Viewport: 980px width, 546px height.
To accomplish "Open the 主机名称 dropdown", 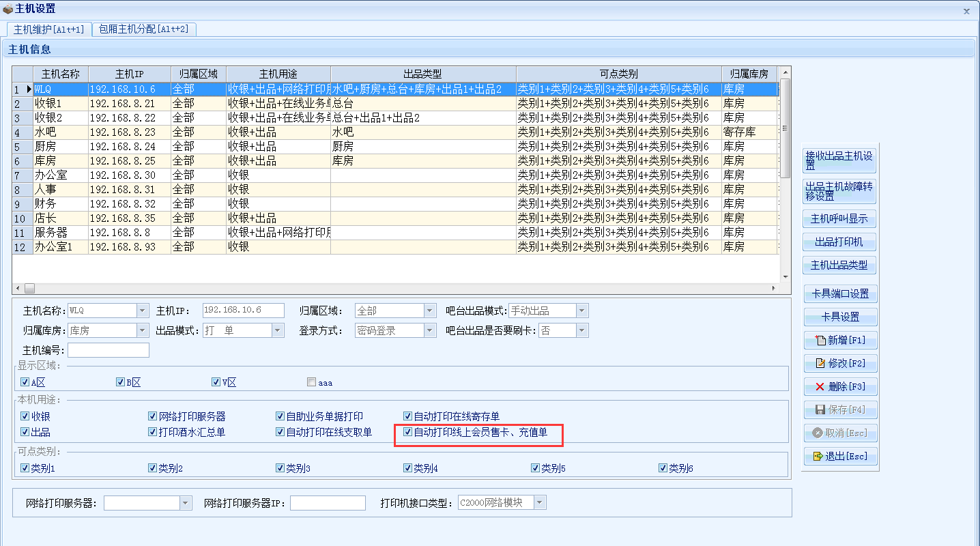I will tap(143, 311).
